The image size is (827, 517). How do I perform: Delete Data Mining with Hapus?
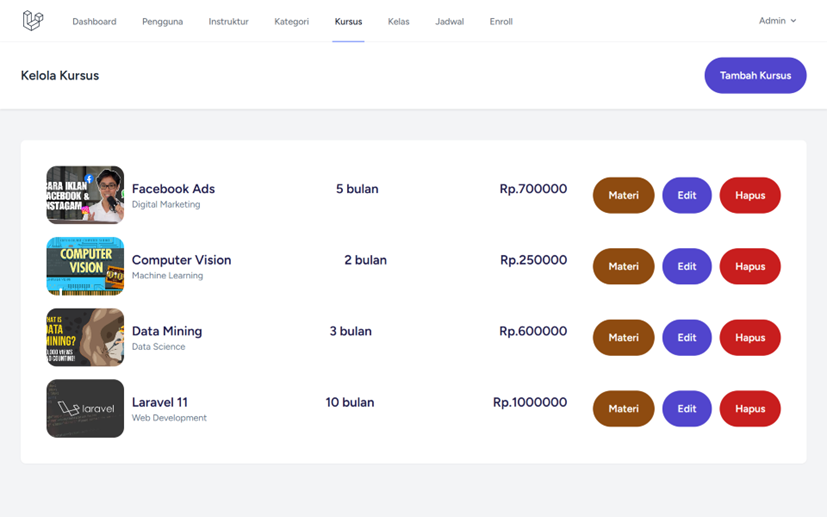pos(750,338)
